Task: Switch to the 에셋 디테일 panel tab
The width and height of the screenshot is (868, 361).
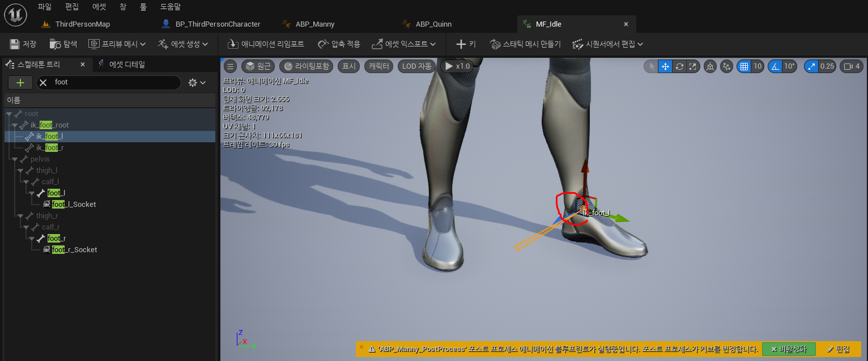Action: pyautogui.click(x=122, y=65)
